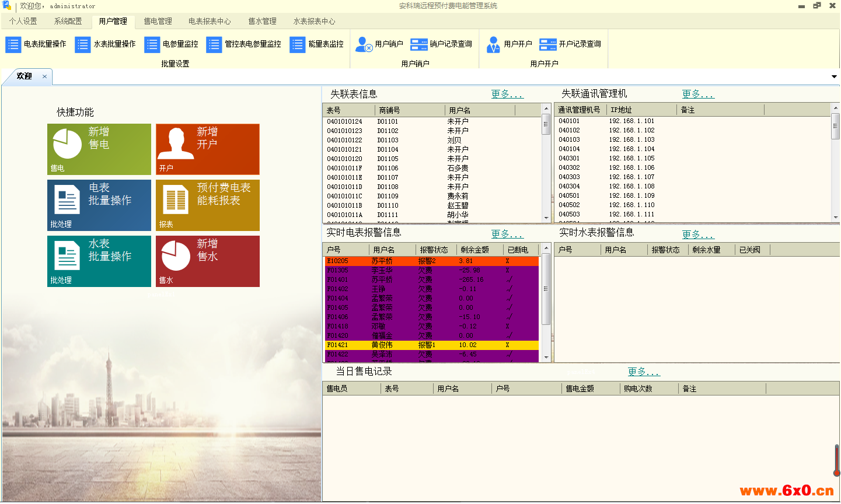Select IP 192.168.1.110 row

692,205
